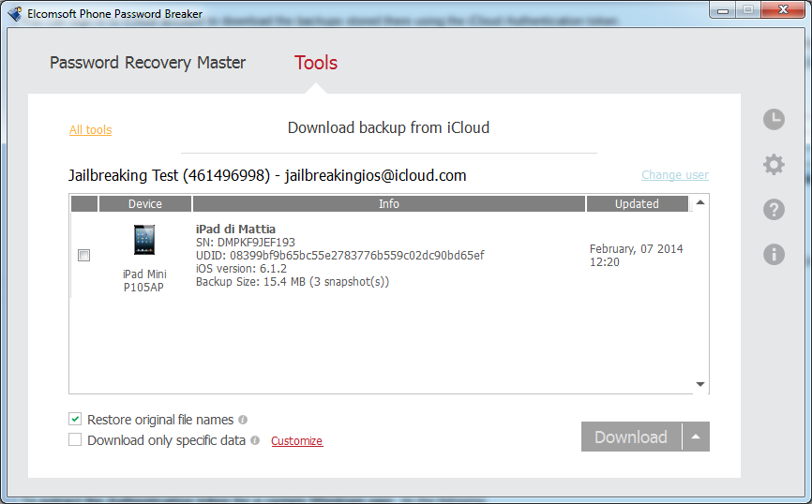Click the UDID line of the device
Screen dimensions: 812x504
pyautogui.click(x=339, y=255)
